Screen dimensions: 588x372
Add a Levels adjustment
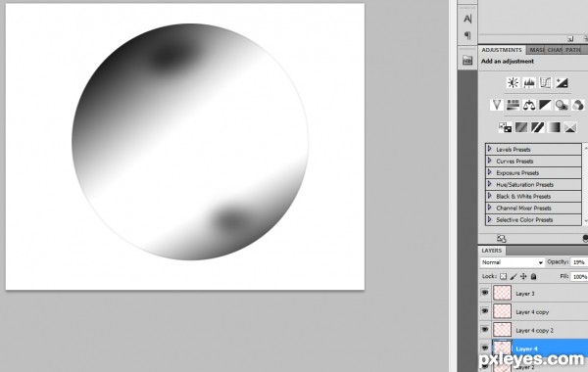tap(529, 83)
